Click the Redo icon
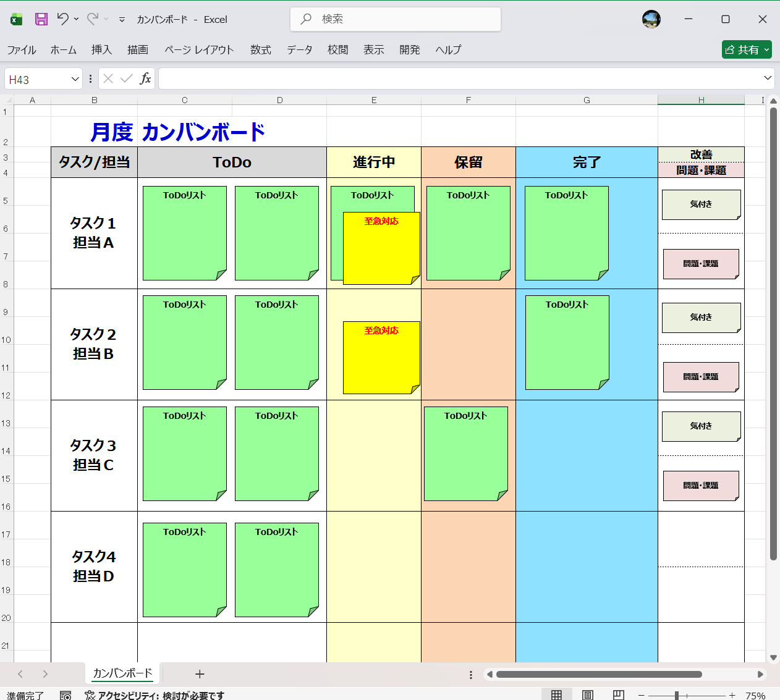Image resolution: width=780 pixels, height=700 pixels. (91, 19)
